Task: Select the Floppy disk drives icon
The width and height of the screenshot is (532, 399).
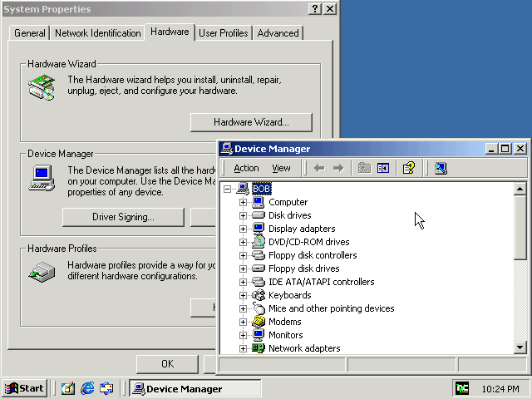Action: tap(259, 268)
